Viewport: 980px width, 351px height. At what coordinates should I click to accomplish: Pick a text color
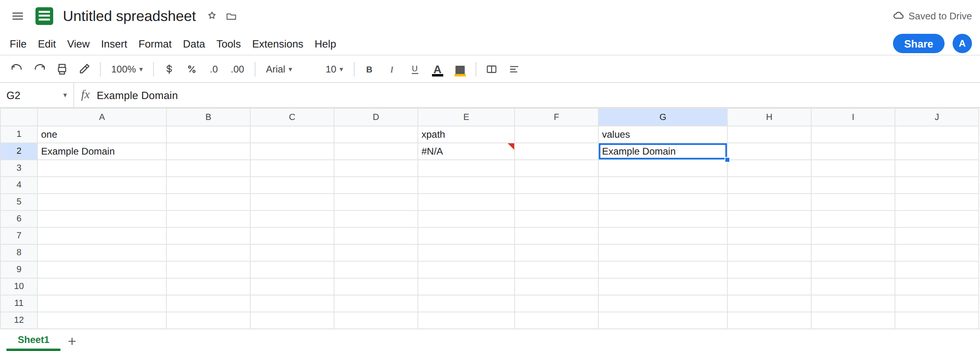coord(438,70)
